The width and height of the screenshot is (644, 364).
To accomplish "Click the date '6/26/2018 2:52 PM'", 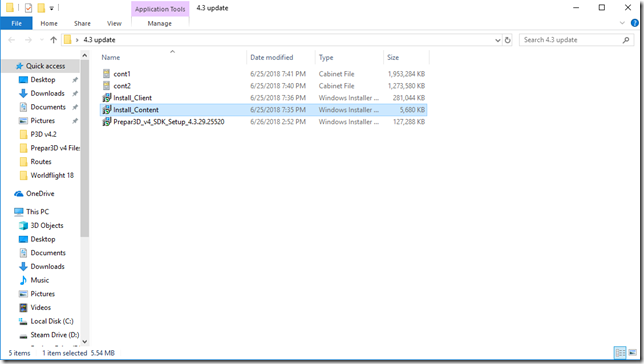I will point(278,122).
